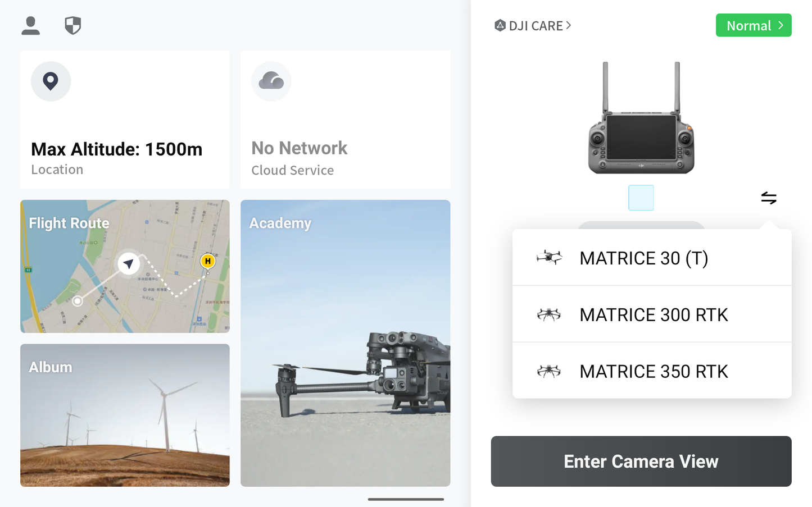
Task: Choose MATRICE 300 RTK from the dropdown
Action: pos(652,314)
